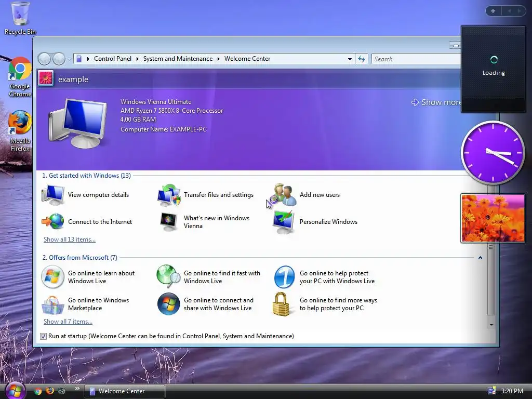Click the Computer Name: EXAMPLE-PC text
Image resolution: width=532 pixels, height=399 pixels.
coord(164,129)
